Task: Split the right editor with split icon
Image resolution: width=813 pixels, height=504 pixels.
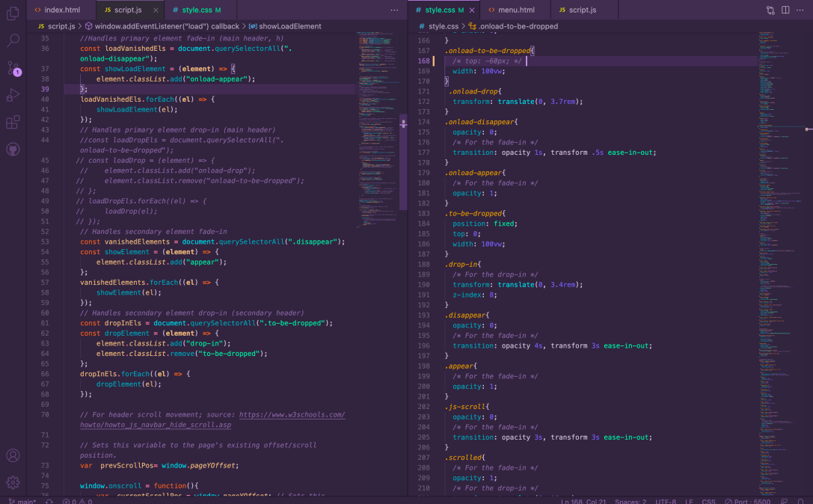Action: click(x=785, y=10)
